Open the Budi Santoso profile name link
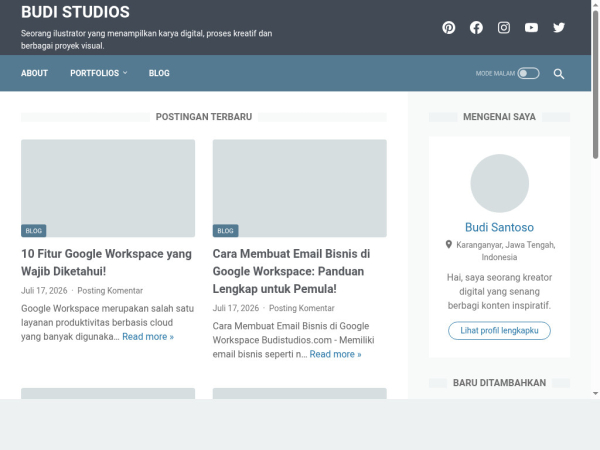600x450 pixels. (x=499, y=227)
